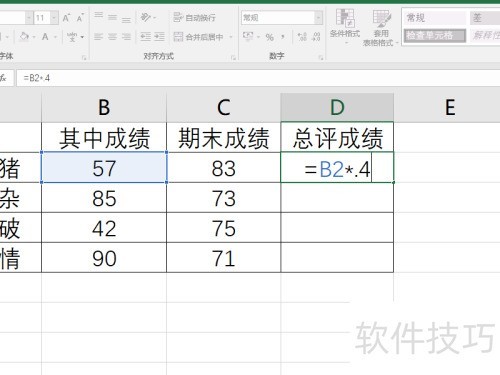Expand the font color dropdown arrow
This screenshot has height=375, width=500.
click(55, 36)
